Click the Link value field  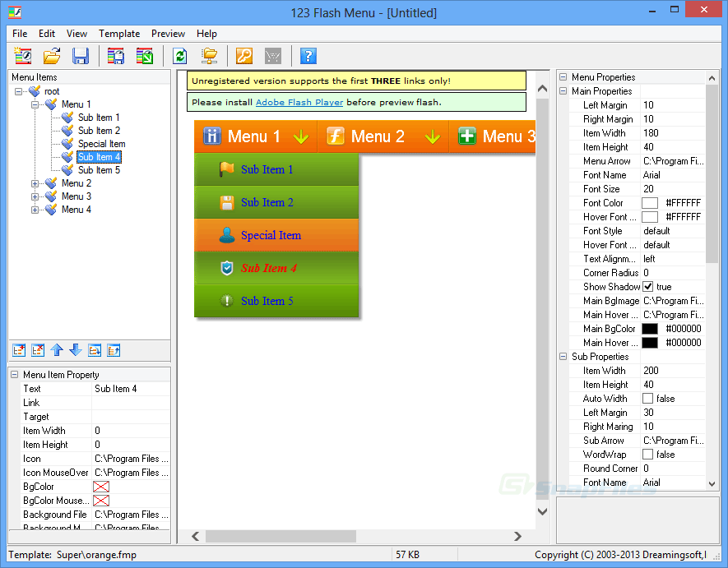tap(131, 402)
